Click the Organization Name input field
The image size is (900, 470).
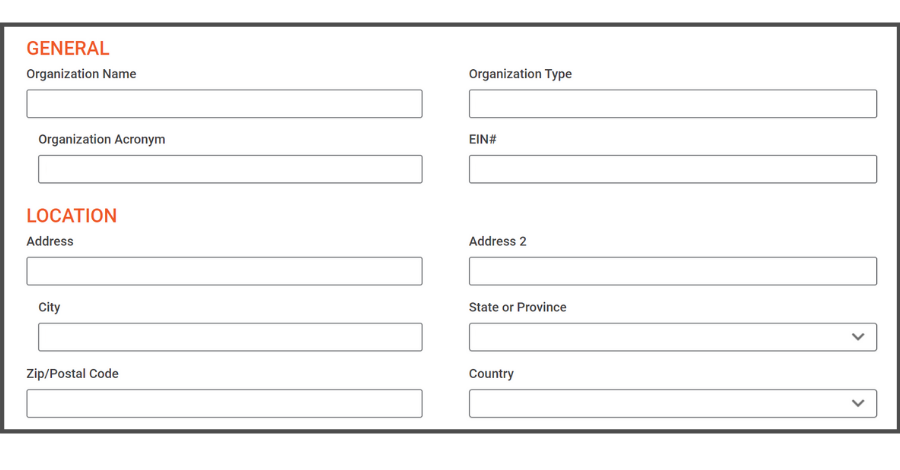pyautogui.click(x=224, y=104)
